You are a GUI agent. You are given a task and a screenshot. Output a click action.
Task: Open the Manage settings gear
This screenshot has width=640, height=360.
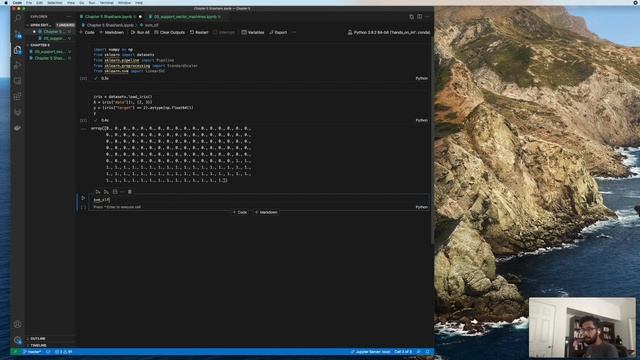point(18,340)
